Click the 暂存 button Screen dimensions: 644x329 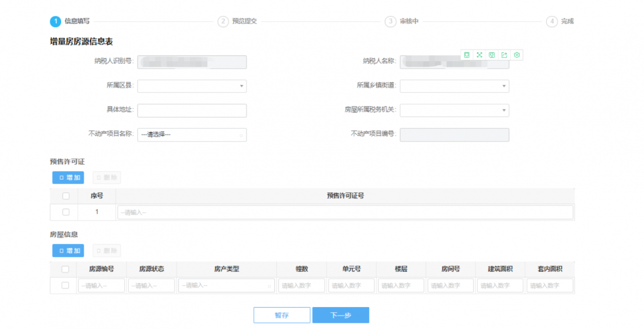click(x=281, y=315)
